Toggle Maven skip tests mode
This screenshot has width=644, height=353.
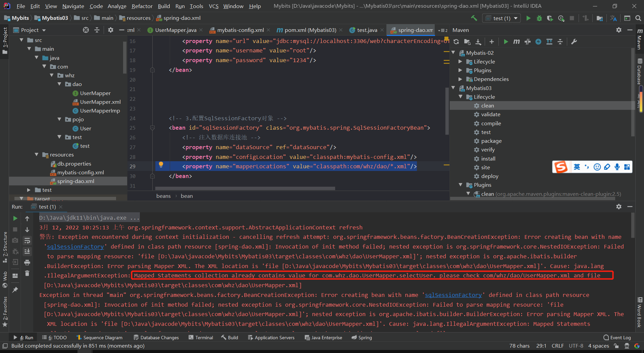point(538,42)
